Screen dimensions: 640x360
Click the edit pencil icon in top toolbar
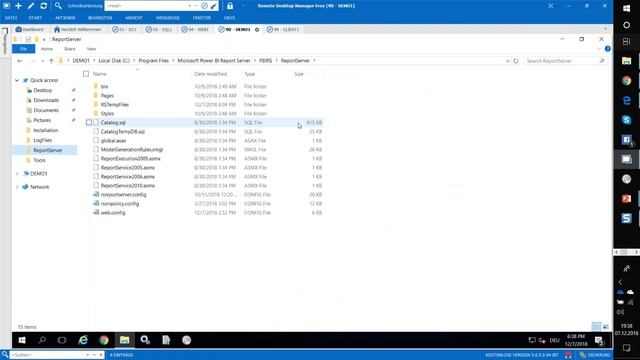(31, 6)
